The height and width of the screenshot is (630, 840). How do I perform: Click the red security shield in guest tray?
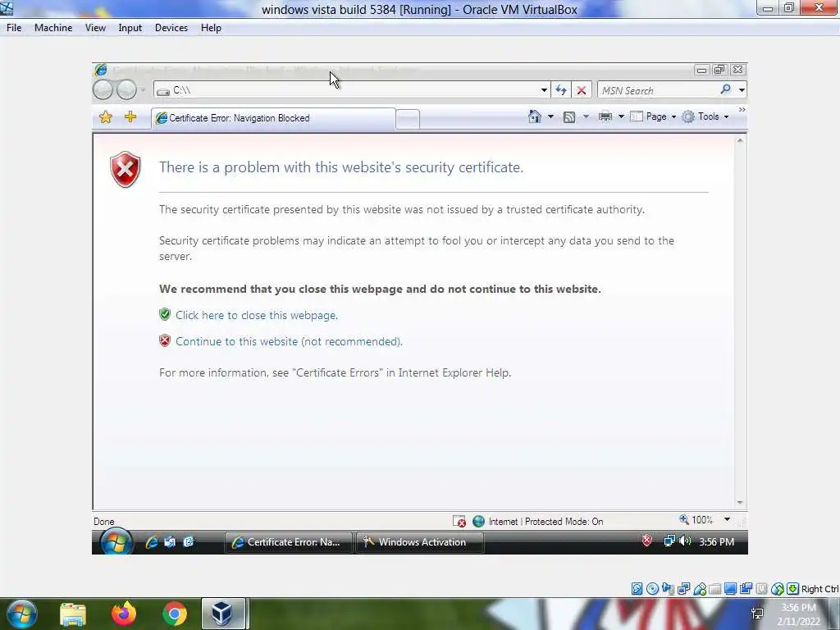click(x=647, y=541)
